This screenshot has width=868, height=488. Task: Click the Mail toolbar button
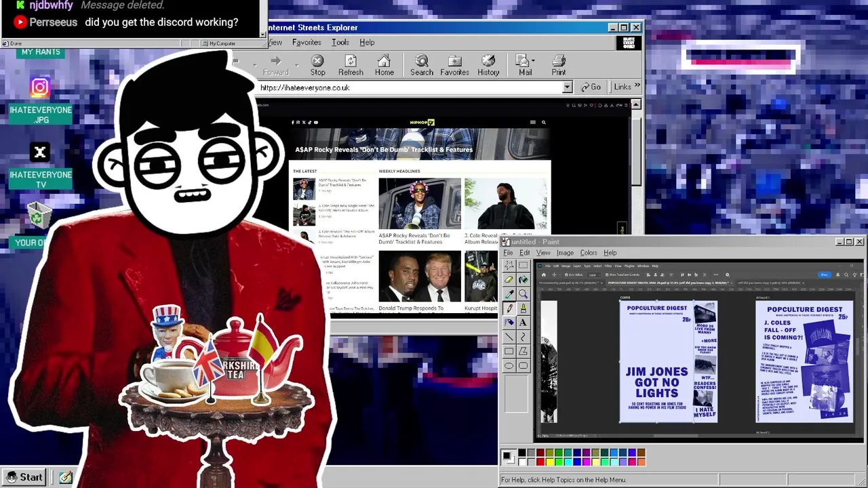525,66
